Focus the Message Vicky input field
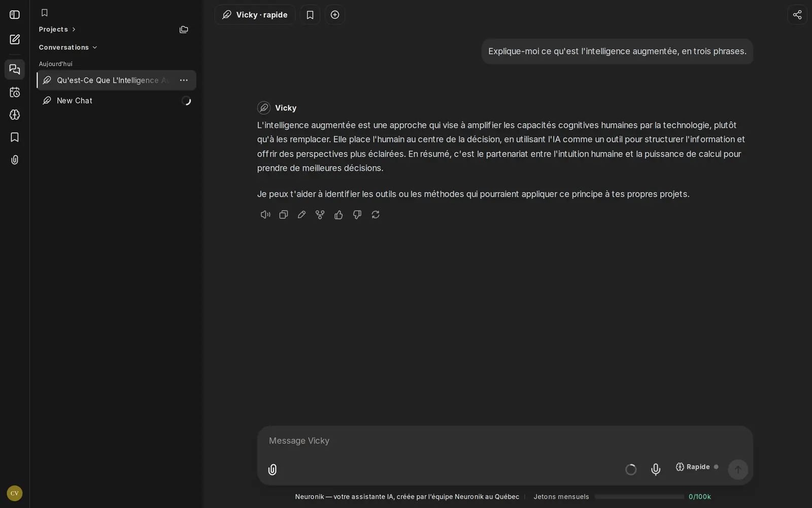This screenshot has width=812, height=508. point(505,441)
